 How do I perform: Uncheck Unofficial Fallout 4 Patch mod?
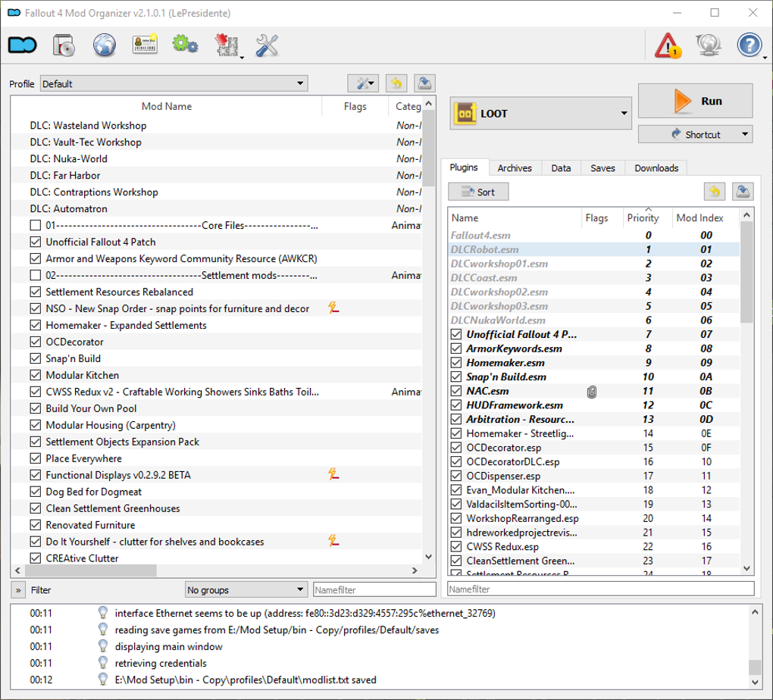pyautogui.click(x=36, y=242)
